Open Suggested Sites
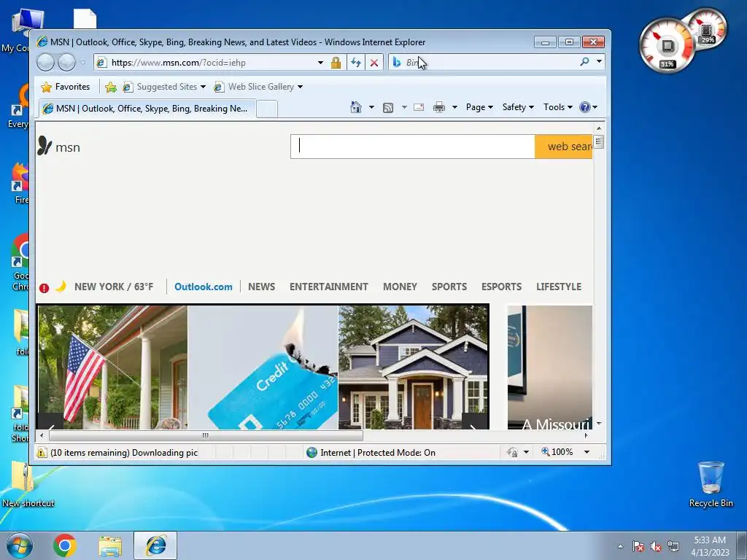 (x=163, y=87)
